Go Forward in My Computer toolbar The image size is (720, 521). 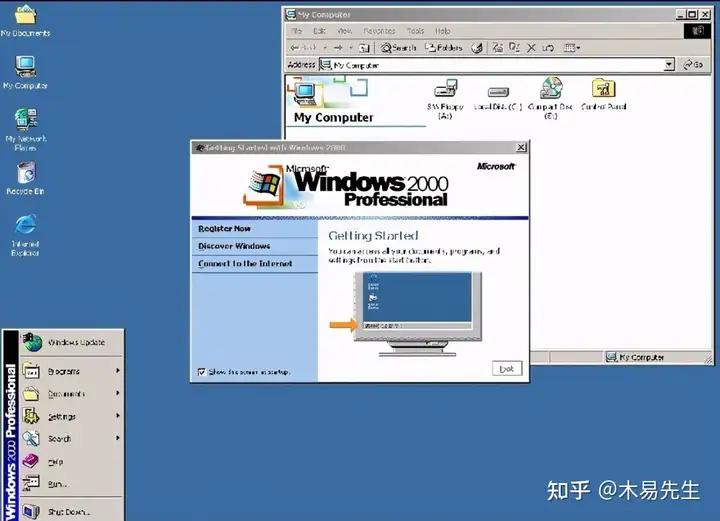(x=338, y=48)
